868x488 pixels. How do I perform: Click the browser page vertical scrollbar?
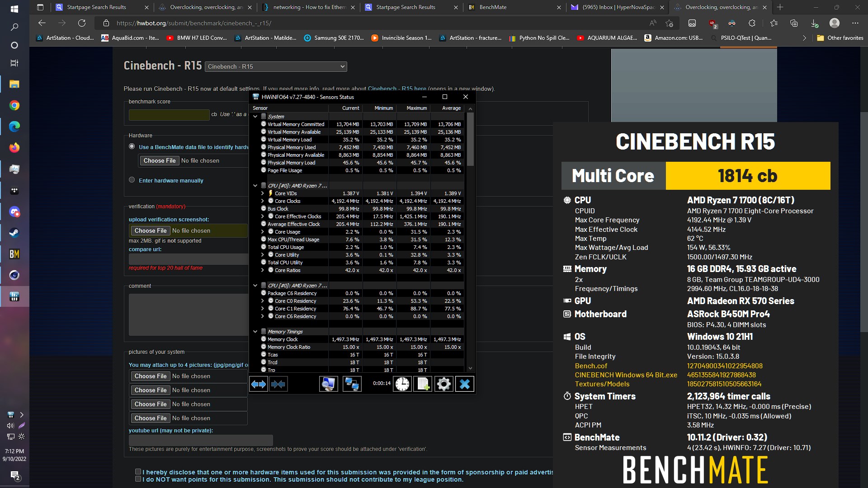click(864, 221)
